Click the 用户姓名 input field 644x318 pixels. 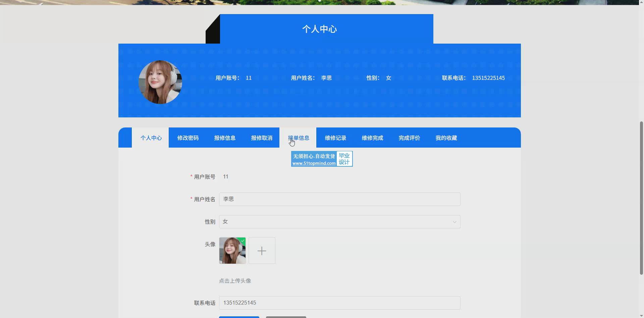[339, 199]
